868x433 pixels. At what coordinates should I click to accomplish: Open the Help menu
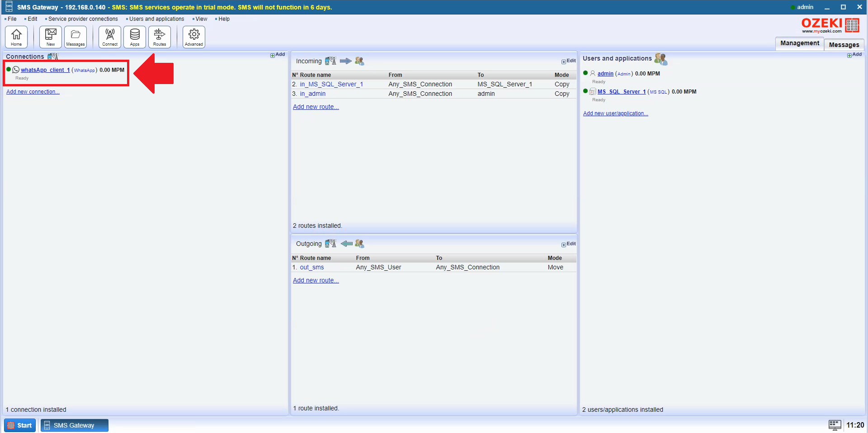224,19
